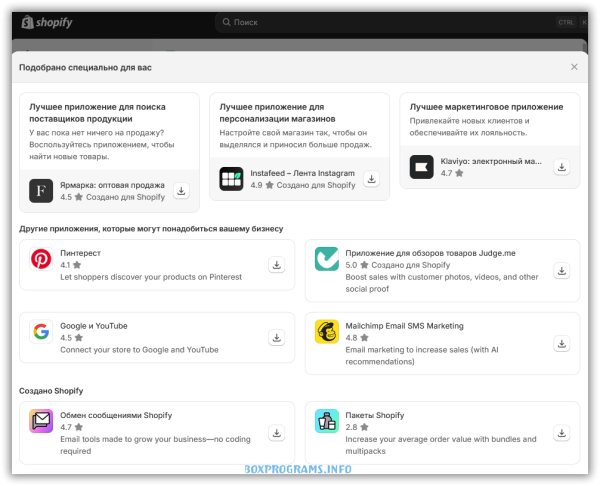Open the Shopify messaging envelope icon
The image size is (600, 486).
pos(41,421)
